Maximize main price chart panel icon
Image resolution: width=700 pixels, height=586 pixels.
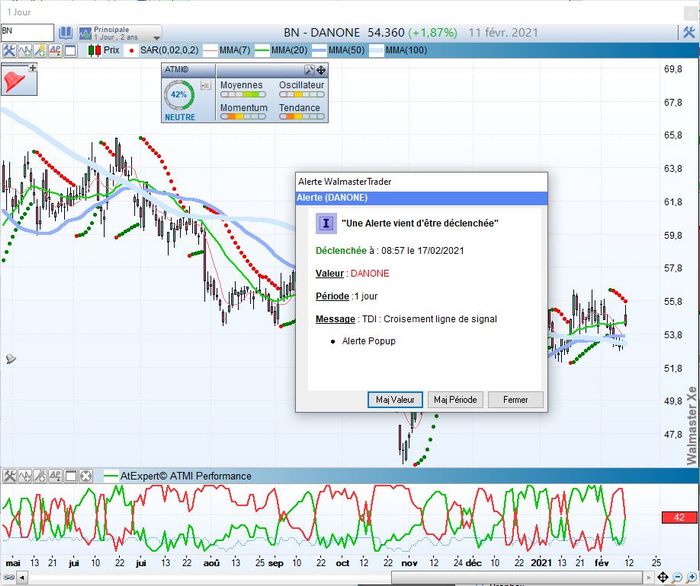point(71,50)
